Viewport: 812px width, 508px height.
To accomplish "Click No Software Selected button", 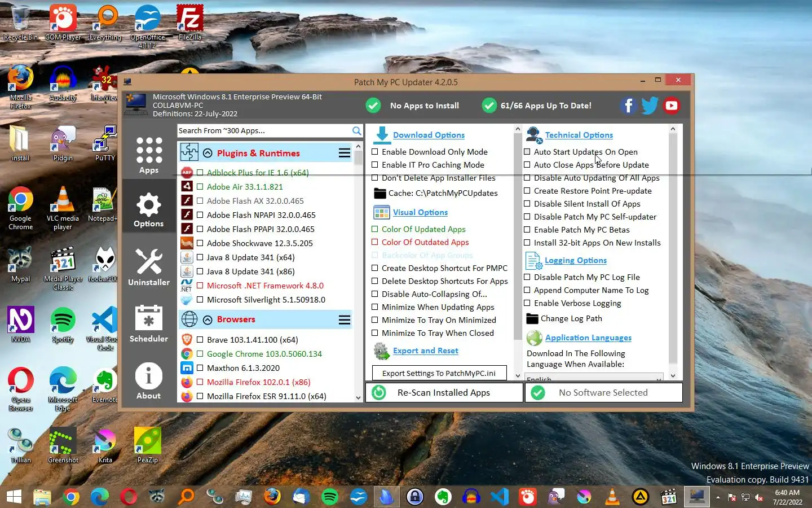I will tap(603, 393).
